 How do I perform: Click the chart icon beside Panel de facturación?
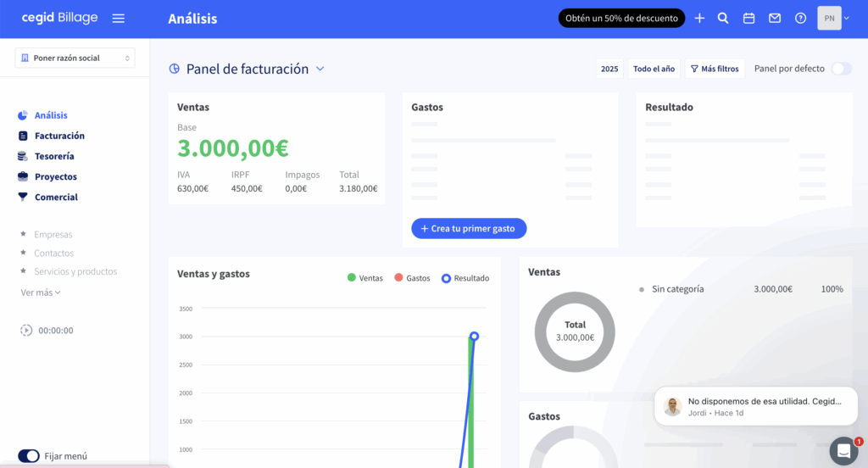[x=175, y=69]
